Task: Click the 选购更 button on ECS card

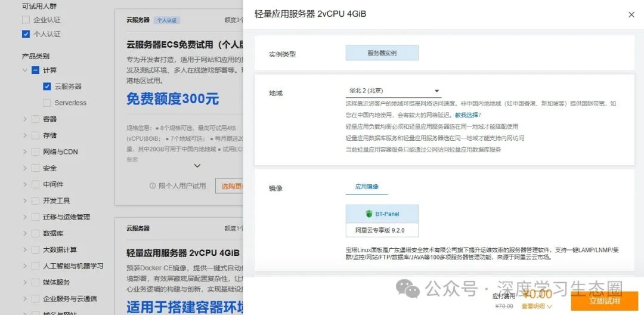Action: tap(230, 186)
